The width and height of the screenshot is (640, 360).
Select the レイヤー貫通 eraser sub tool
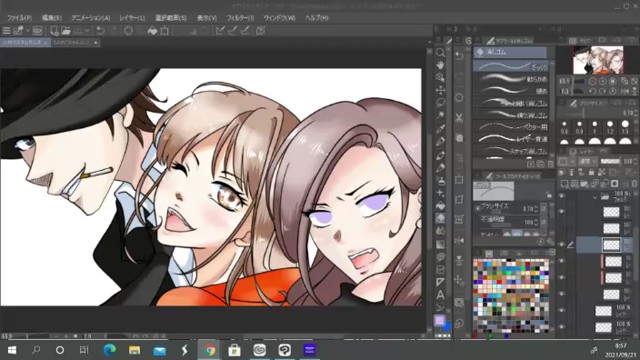512,139
